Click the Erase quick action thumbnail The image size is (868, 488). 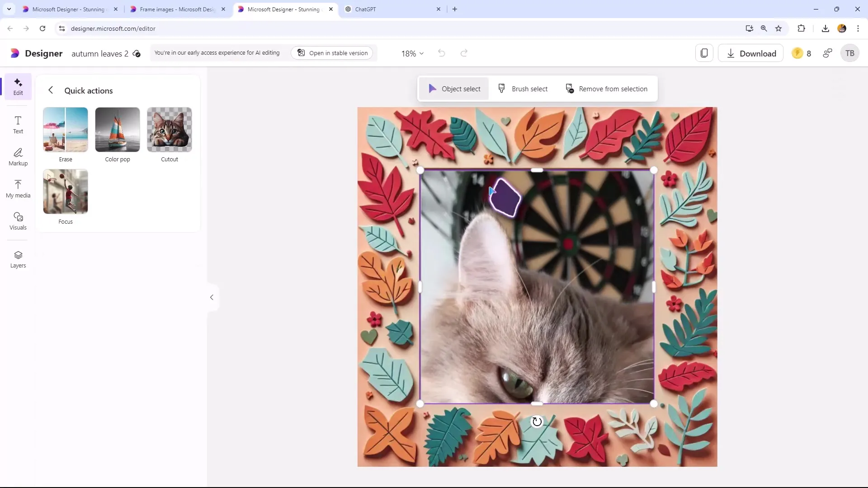pyautogui.click(x=66, y=130)
